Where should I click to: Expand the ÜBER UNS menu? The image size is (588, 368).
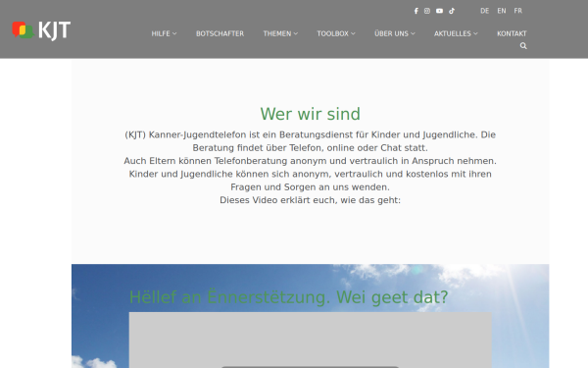click(x=395, y=33)
